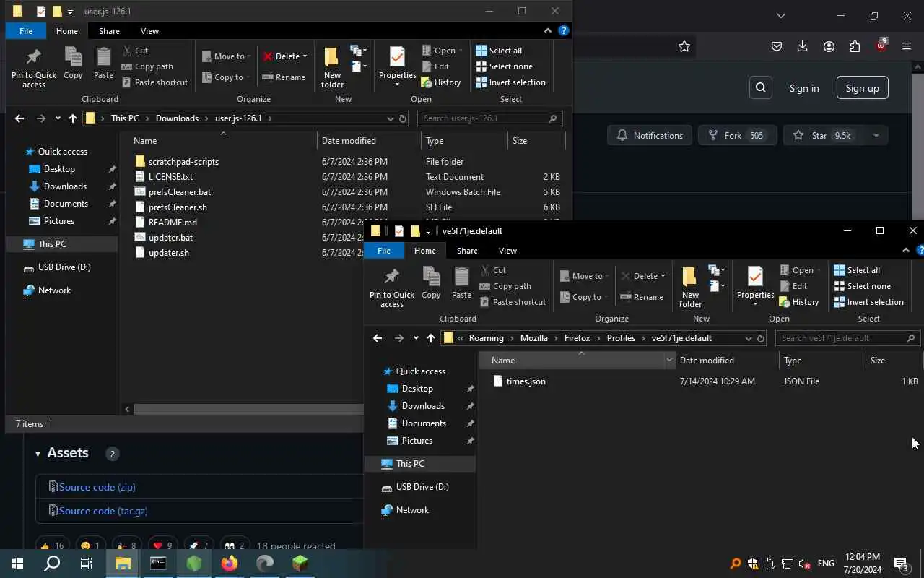
Task: Click Paste shortcut in user.js-126.1 window
Action: click(x=154, y=82)
